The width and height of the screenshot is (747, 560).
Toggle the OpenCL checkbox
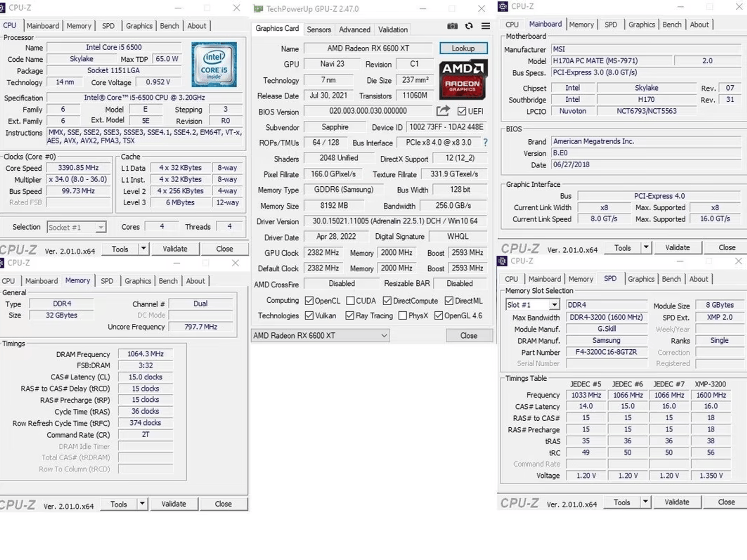point(309,301)
